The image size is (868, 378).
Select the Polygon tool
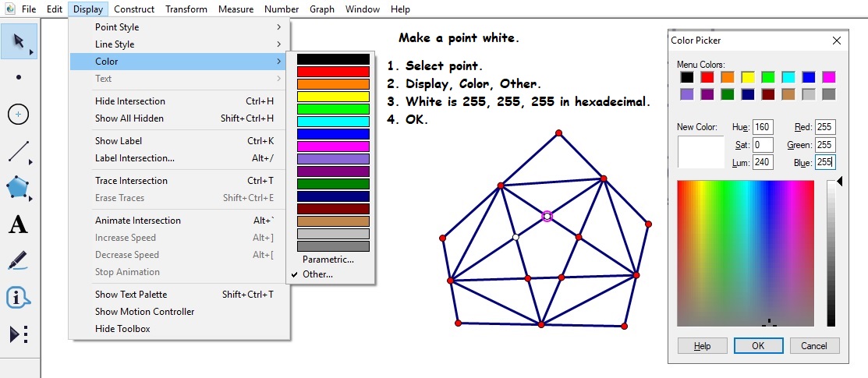pyautogui.click(x=19, y=188)
